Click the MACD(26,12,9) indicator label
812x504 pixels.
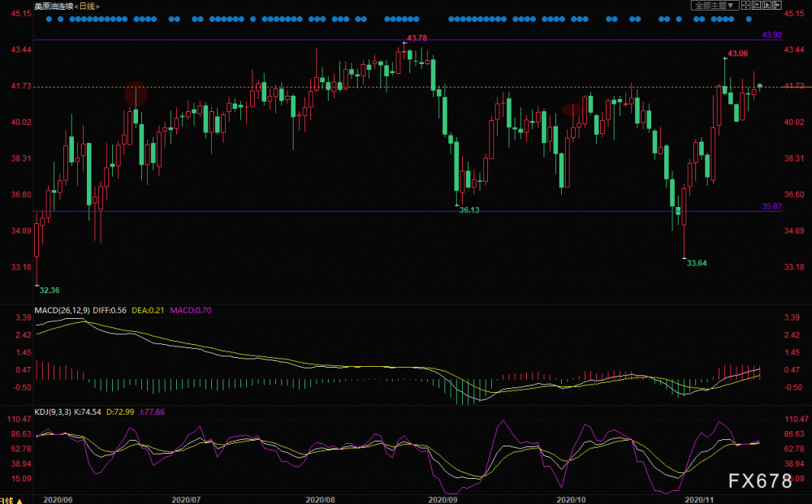coord(63,311)
